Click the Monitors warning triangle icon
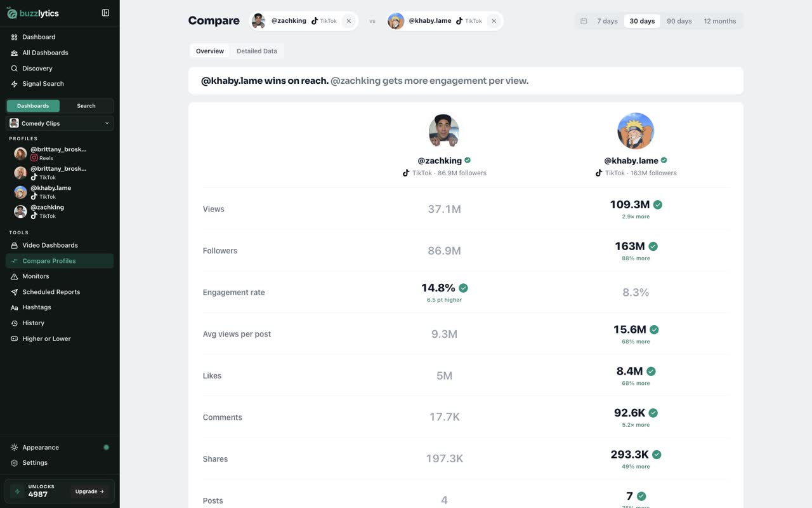Image resolution: width=812 pixels, height=508 pixels. point(14,276)
